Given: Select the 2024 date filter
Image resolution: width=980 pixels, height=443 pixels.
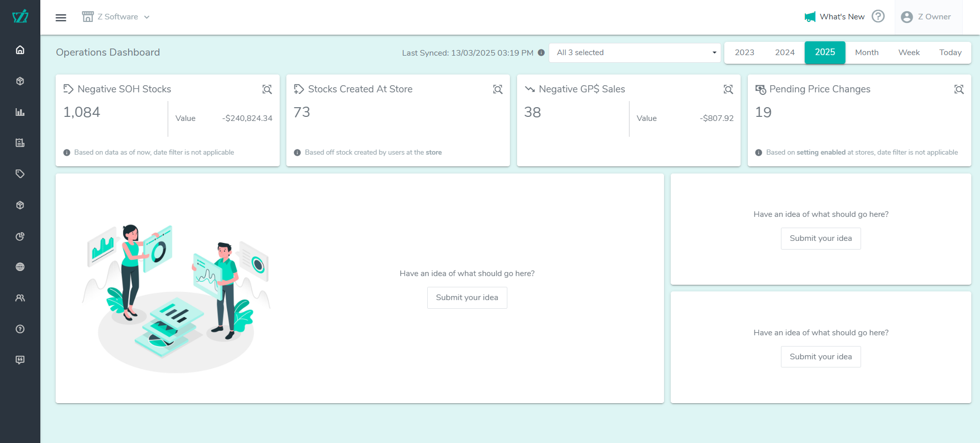Looking at the screenshot, I should [x=785, y=53].
